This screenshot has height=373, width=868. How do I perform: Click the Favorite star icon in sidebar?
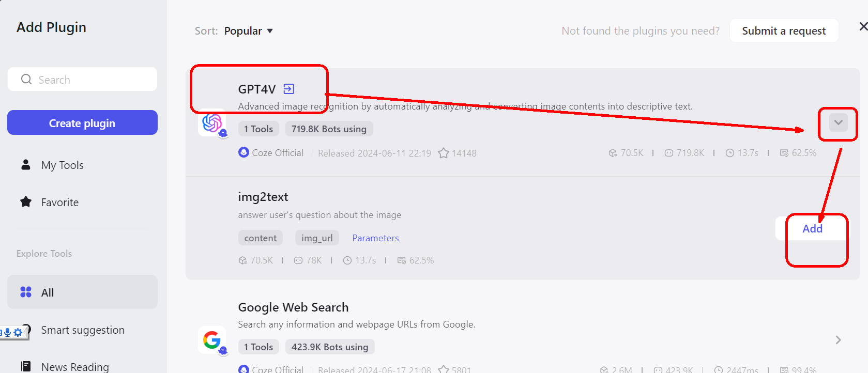click(26, 201)
